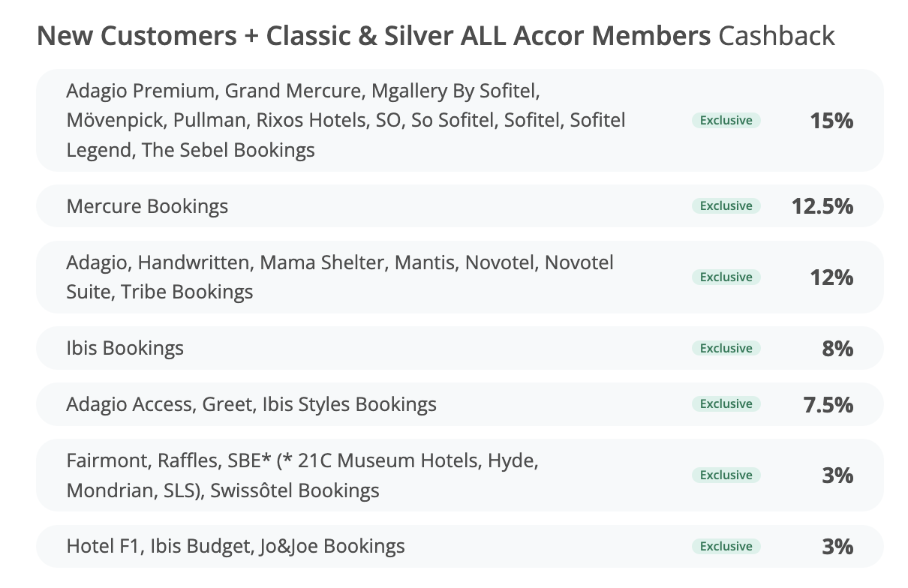The height and width of the screenshot is (588, 908).
Task: Click the 15% cashback rate
Action: click(x=831, y=120)
